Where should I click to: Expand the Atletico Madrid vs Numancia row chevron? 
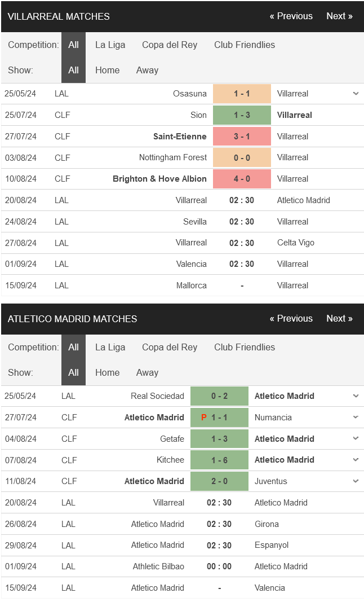356,418
